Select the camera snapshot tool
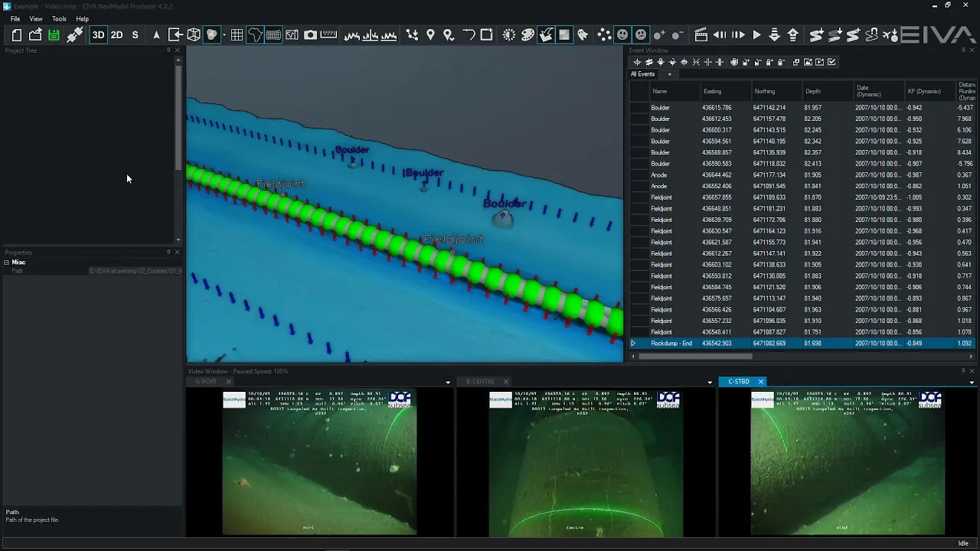The width and height of the screenshot is (980, 551). (310, 35)
